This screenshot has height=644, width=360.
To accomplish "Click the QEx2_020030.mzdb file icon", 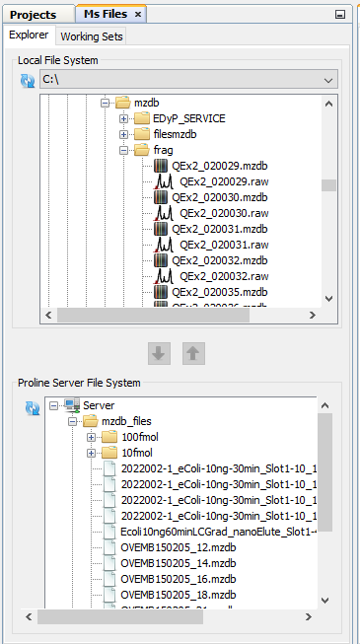I will coord(161,197).
